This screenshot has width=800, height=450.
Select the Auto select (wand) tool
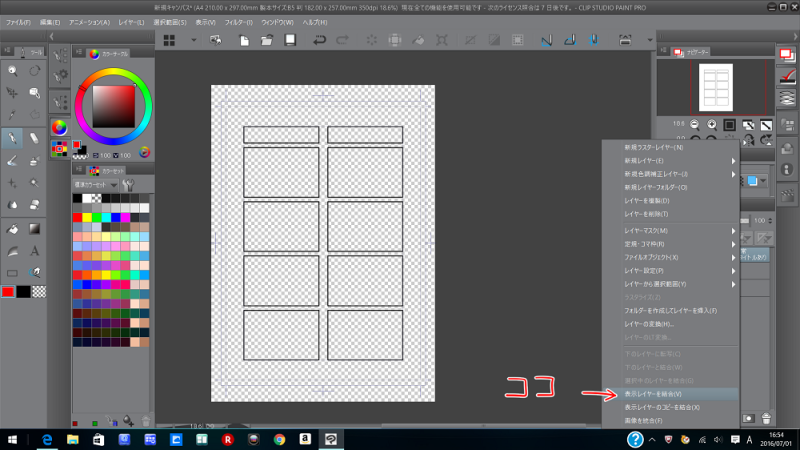pos(34,183)
